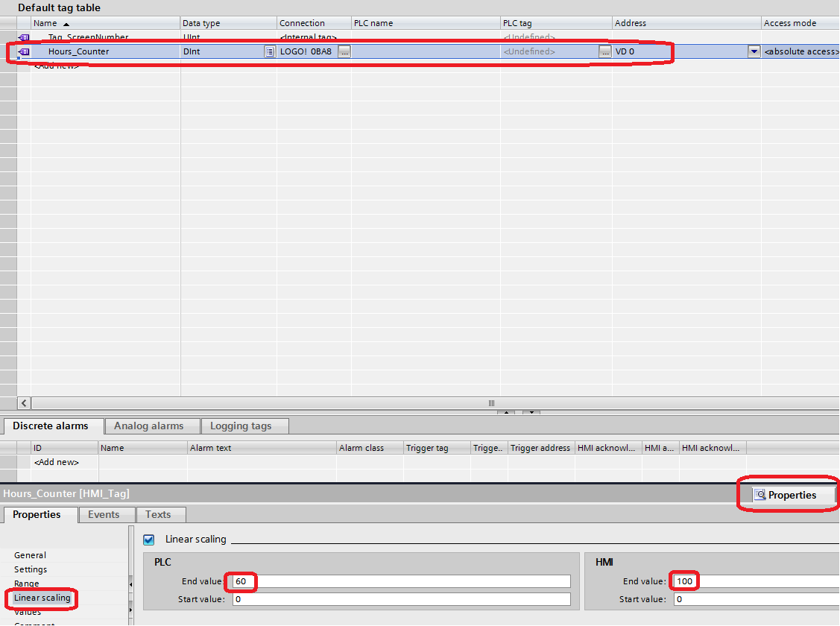This screenshot has width=840, height=626.
Task: Select Values in property list
Action: click(28, 612)
